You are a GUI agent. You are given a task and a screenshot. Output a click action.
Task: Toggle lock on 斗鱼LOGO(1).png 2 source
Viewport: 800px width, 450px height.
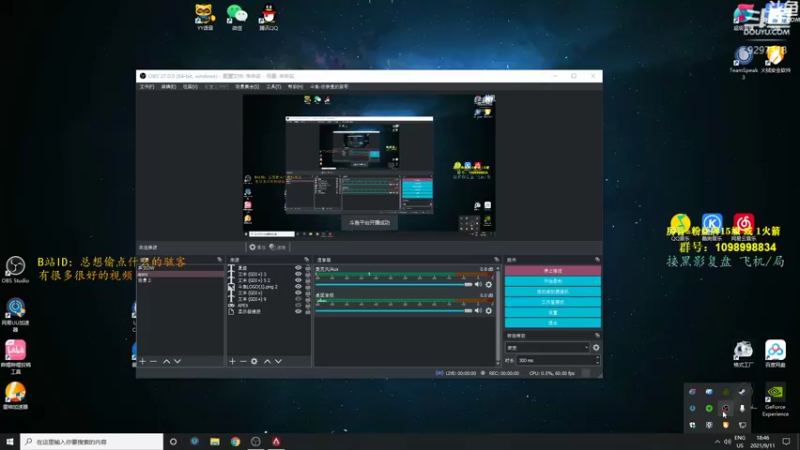click(x=307, y=287)
